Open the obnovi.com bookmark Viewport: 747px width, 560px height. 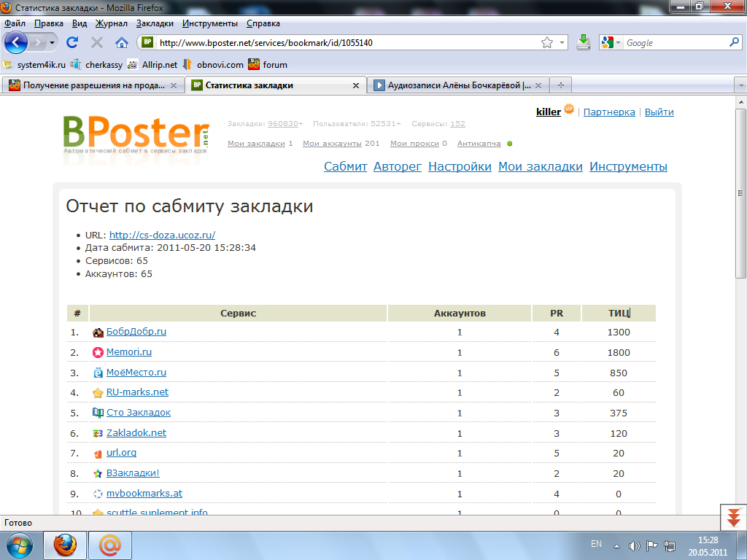coord(213,65)
